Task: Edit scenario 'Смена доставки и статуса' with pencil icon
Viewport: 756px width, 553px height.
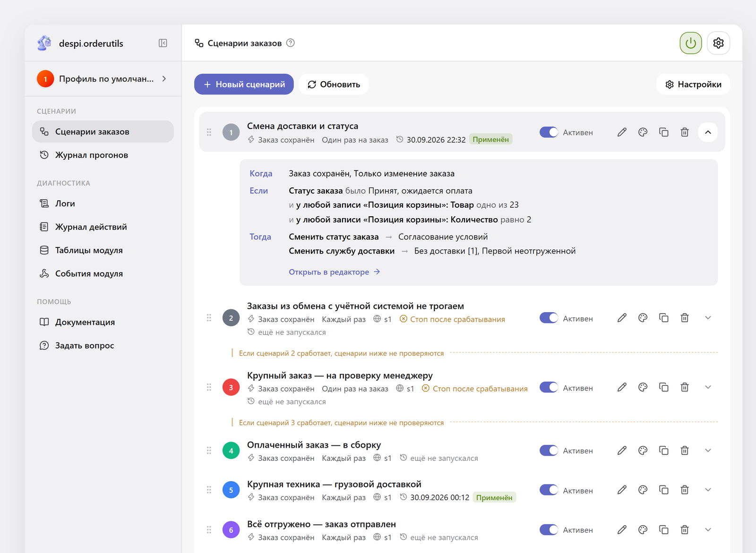Action: 622,132
